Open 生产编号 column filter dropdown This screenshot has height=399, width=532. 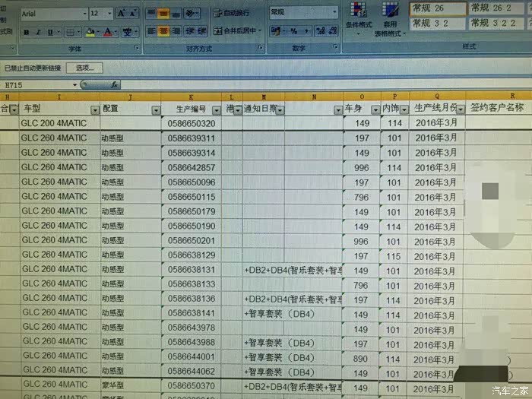point(216,110)
